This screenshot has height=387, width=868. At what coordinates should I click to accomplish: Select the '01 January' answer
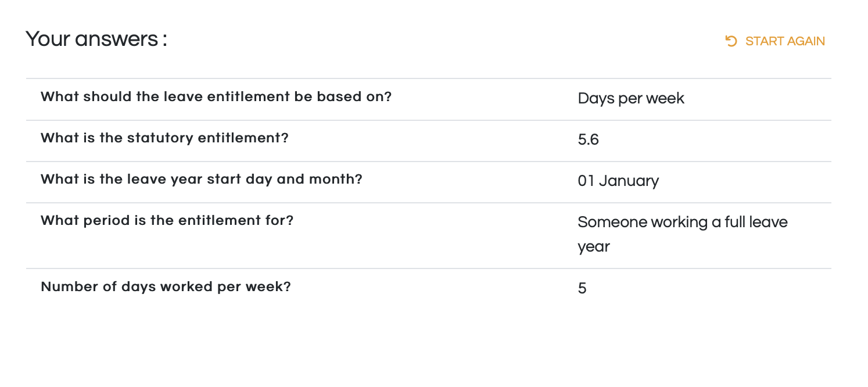pos(618,181)
